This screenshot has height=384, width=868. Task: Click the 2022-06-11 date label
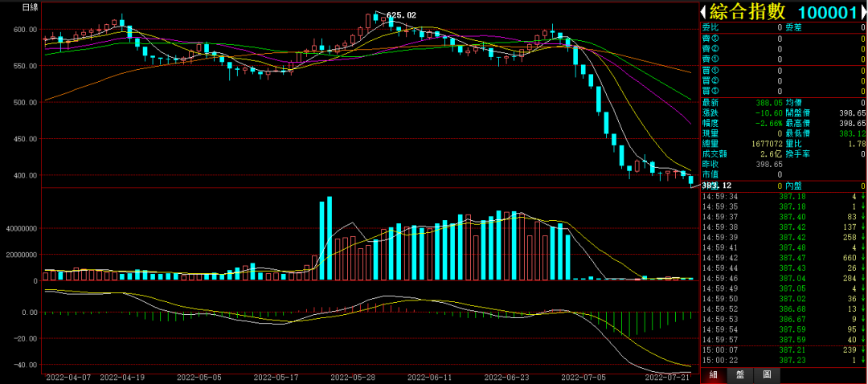point(428,378)
